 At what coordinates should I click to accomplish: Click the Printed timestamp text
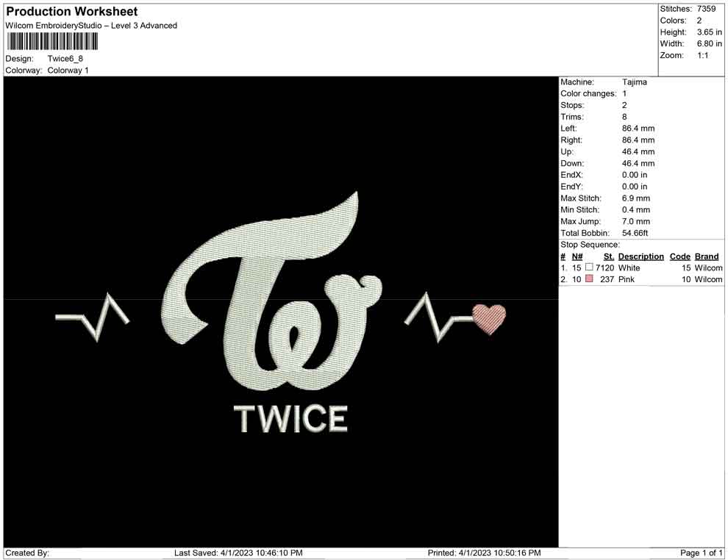pyautogui.click(x=482, y=552)
